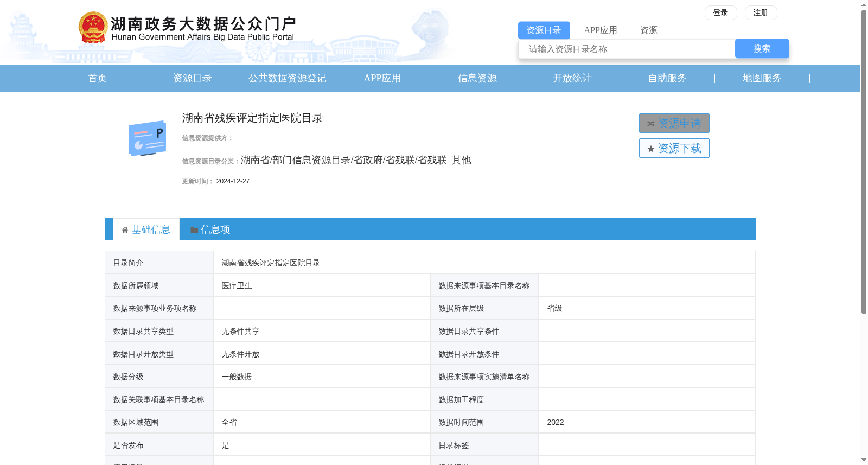
Task: Click the 一般数据 data grade value
Action: pos(237,377)
